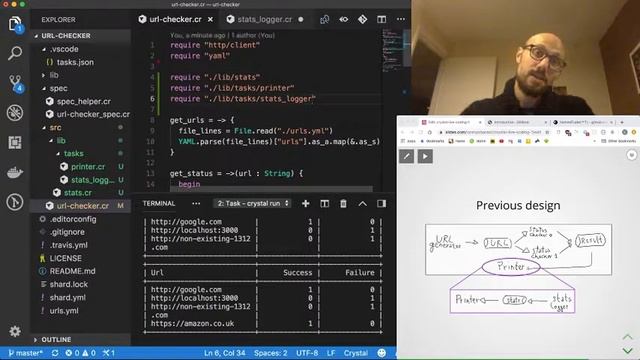Image resolution: width=640 pixels, height=360 pixels.
Task: Click the pencil edit button on slide
Action: (406, 156)
